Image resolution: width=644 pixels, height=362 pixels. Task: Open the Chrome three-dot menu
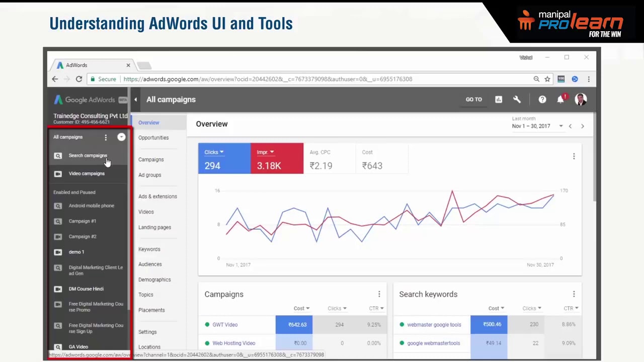pyautogui.click(x=589, y=79)
